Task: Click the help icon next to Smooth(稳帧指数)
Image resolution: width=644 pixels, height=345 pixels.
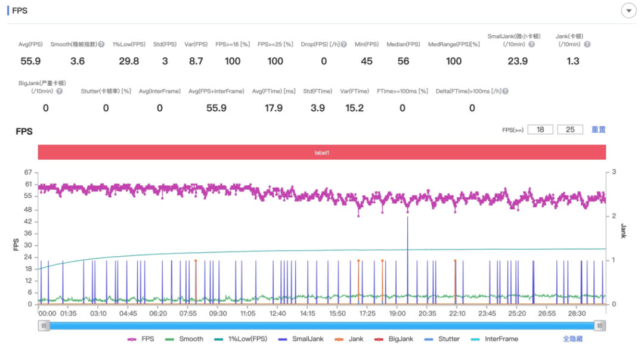Action: pyautogui.click(x=101, y=44)
